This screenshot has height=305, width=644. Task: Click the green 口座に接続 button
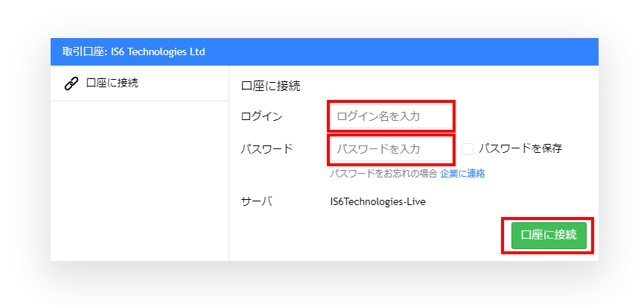tap(549, 235)
